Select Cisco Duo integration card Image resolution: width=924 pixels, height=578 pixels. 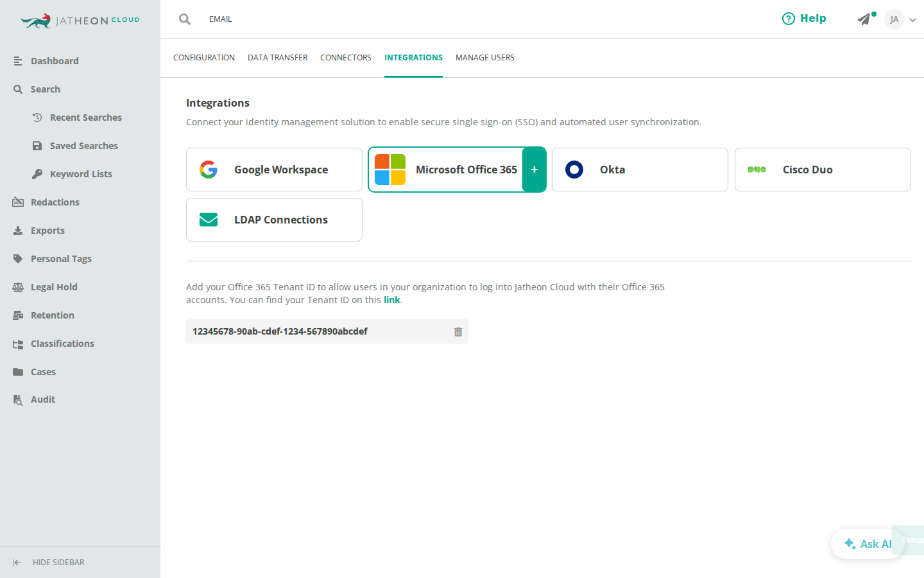pyautogui.click(x=823, y=170)
